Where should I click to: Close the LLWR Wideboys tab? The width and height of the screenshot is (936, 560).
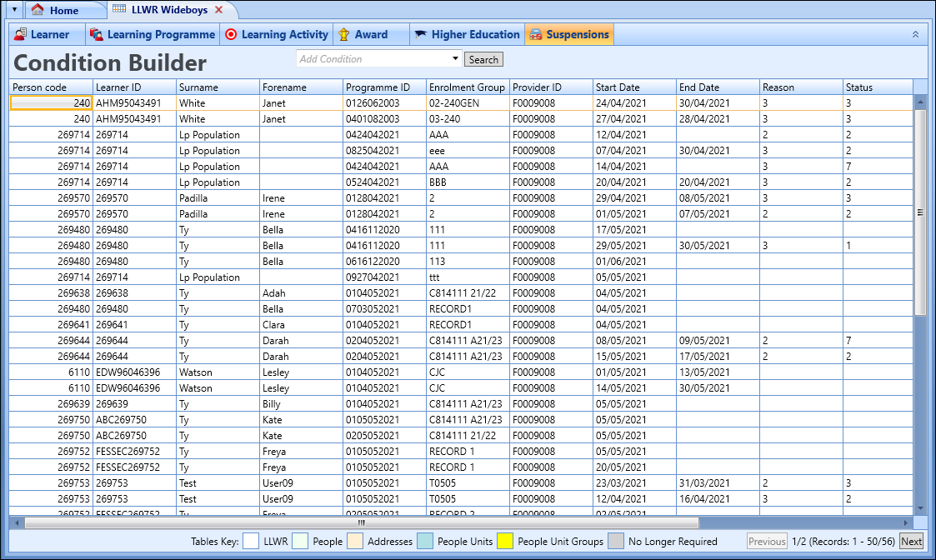pyautogui.click(x=219, y=10)
